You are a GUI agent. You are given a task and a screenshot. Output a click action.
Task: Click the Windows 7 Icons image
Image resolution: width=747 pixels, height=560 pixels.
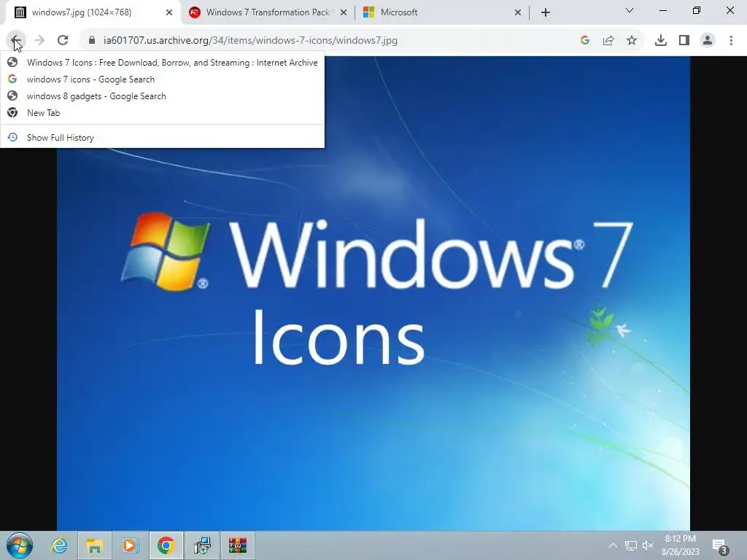[373, 293]
